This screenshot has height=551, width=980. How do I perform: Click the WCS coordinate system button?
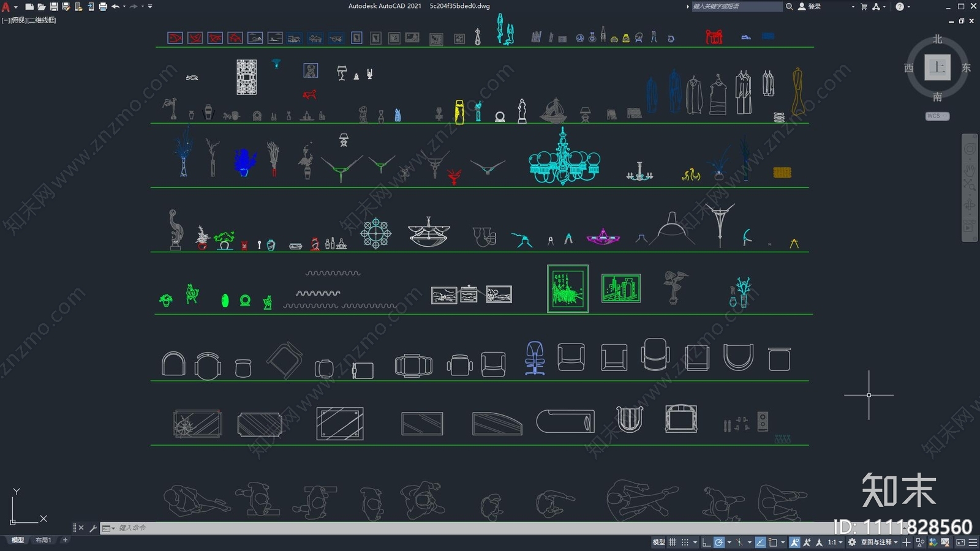click(937, 116)
